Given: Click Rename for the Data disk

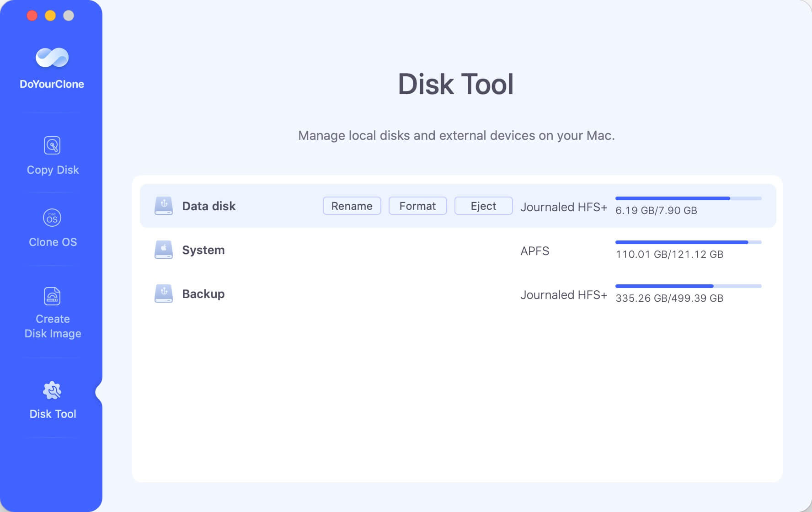Looking at the screenshot, I should coord(352,206).
